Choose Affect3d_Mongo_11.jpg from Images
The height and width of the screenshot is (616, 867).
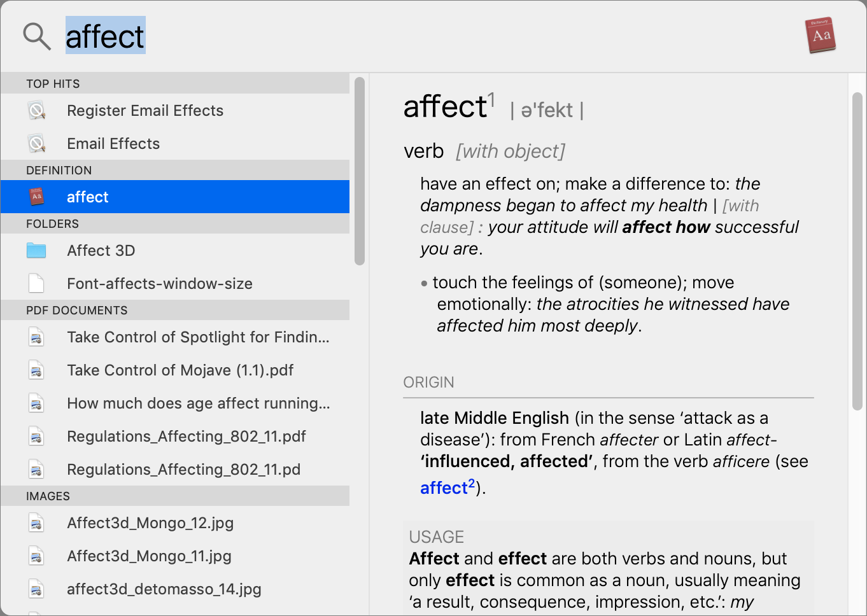tap(175, 556)
